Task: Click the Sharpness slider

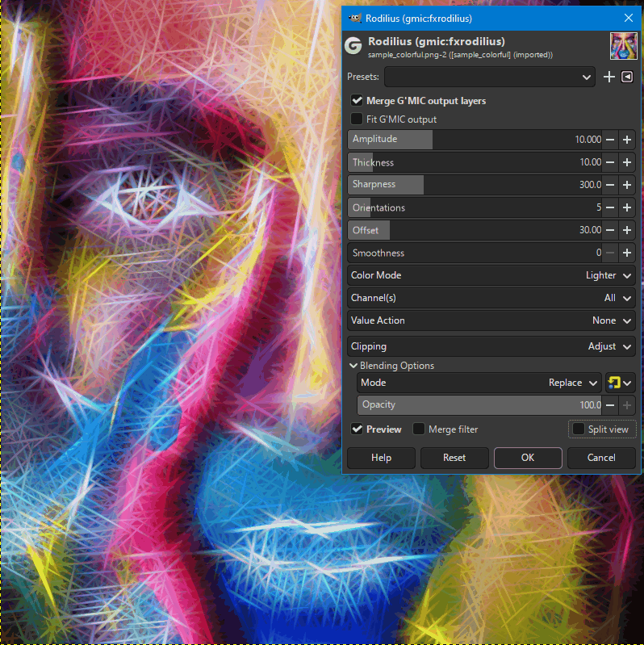Action: click(475, 185)
